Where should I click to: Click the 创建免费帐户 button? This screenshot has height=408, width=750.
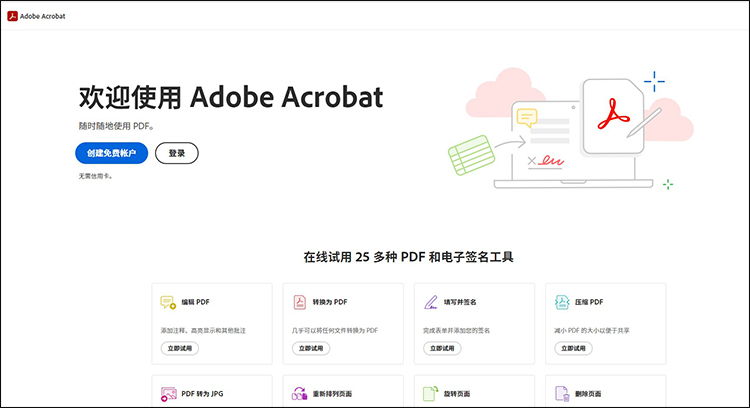111,153
